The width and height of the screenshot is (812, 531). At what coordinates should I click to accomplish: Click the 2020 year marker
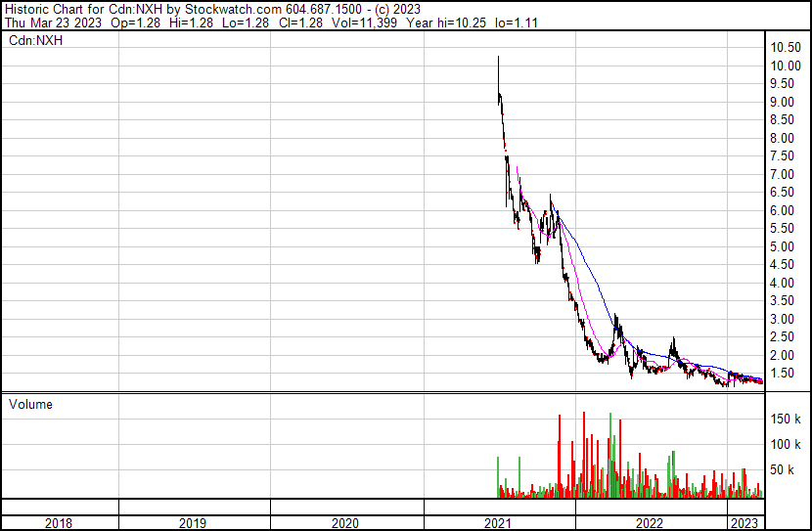345,523
